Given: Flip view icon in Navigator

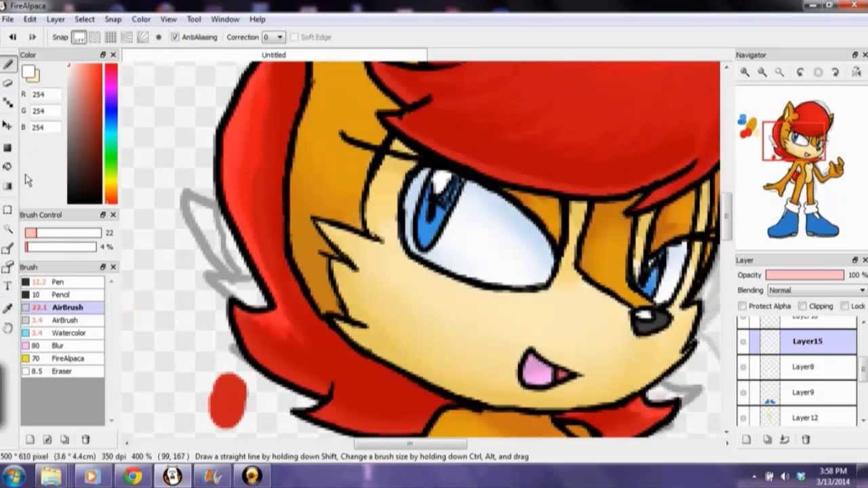Looking at the screenshot, I should (856, 73).
